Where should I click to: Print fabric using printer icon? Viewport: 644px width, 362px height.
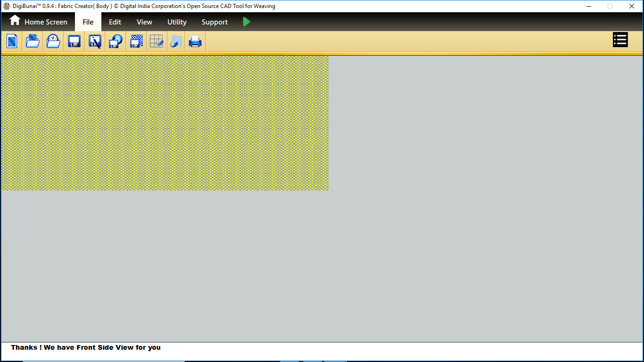(x=195, y=41)
